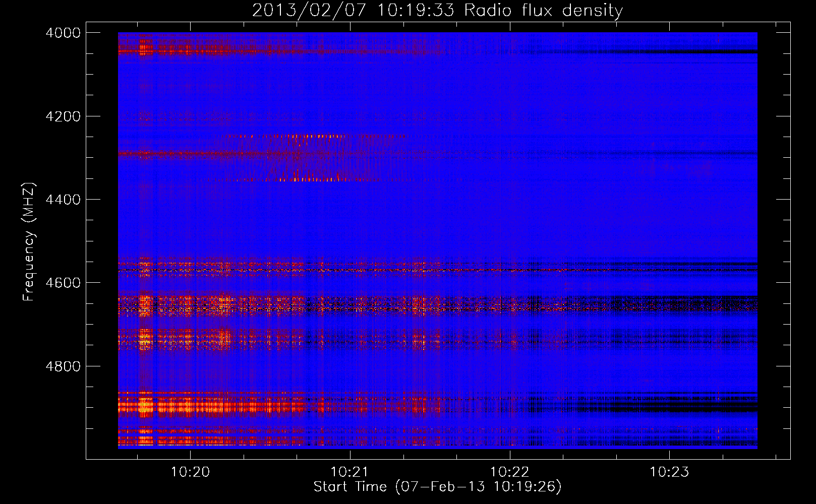Click the "4200" frequency tick label

tap(63, 116)
